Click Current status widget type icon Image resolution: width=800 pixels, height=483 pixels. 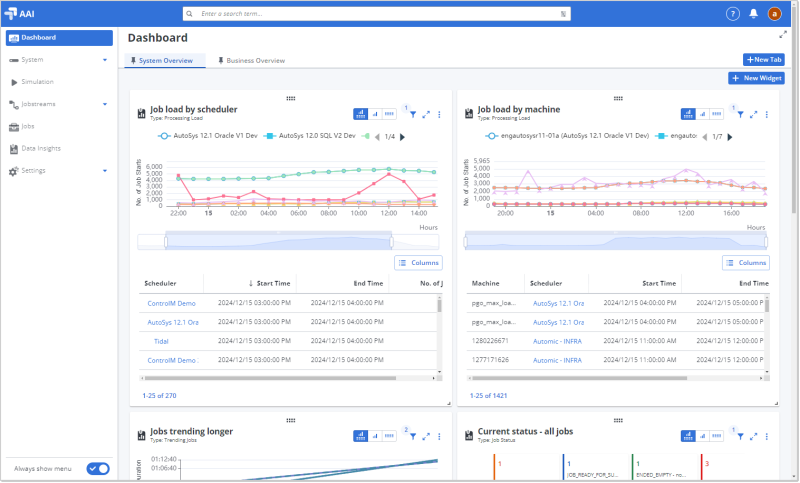469,435
